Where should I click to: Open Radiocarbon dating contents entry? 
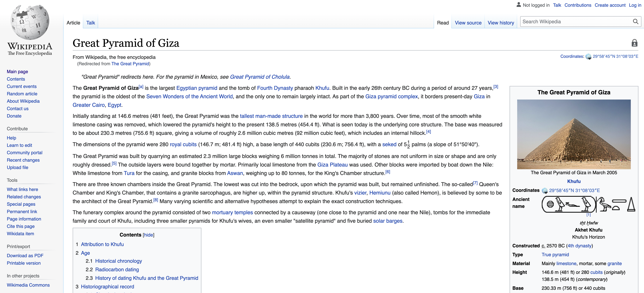(117, 270)
